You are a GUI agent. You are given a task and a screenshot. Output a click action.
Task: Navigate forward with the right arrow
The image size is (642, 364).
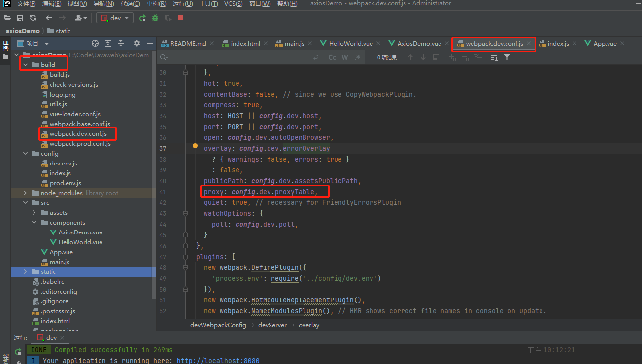point(63,18)
